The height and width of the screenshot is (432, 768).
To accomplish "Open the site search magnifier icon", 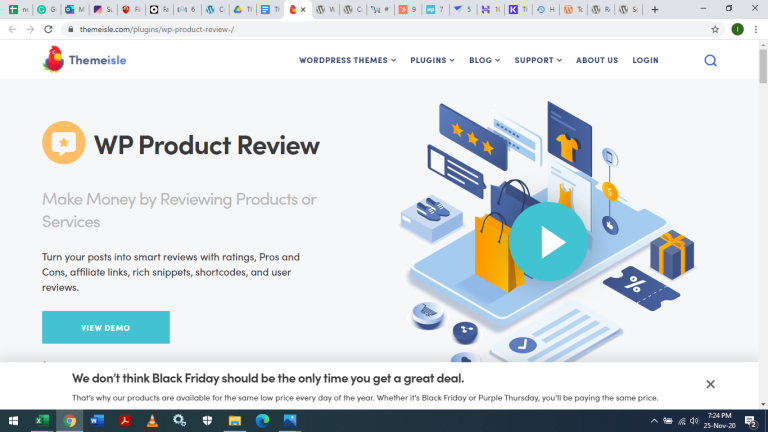I will (x=710, y=60).
